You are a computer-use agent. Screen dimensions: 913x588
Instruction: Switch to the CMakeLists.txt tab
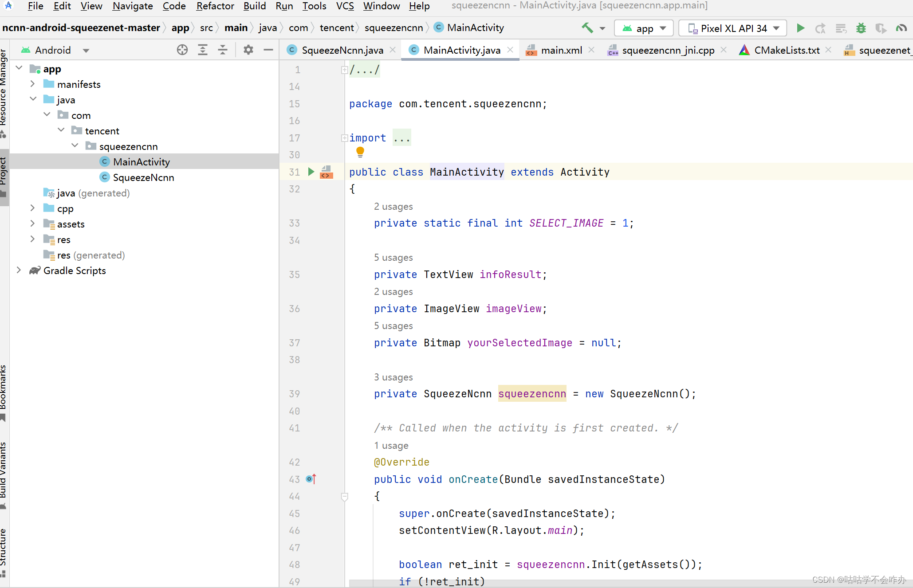pos(786,50)
